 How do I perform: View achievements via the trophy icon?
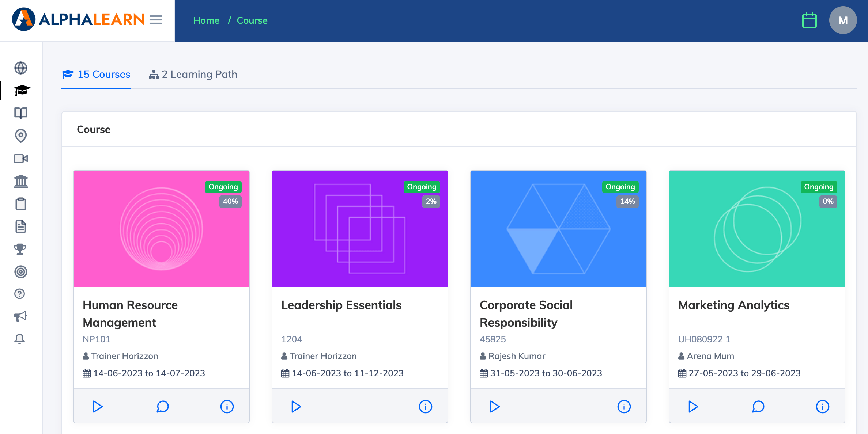tap(21, 250)
